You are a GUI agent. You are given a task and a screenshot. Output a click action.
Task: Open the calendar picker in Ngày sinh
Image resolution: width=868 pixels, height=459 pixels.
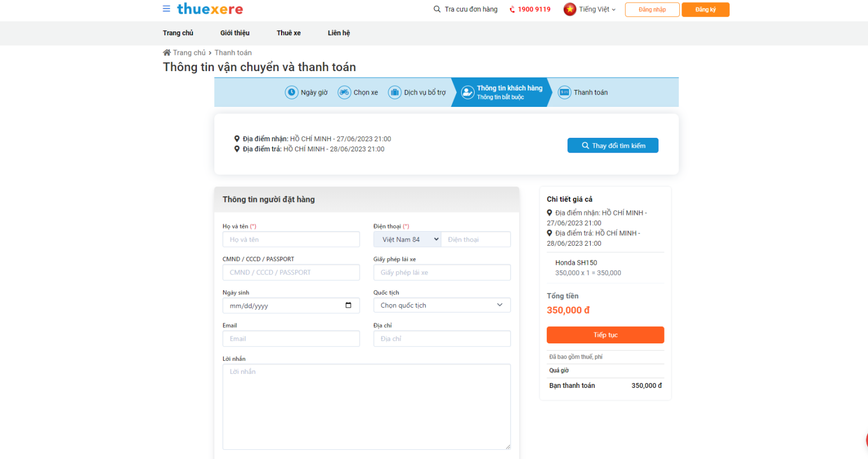tap(348, 305)
